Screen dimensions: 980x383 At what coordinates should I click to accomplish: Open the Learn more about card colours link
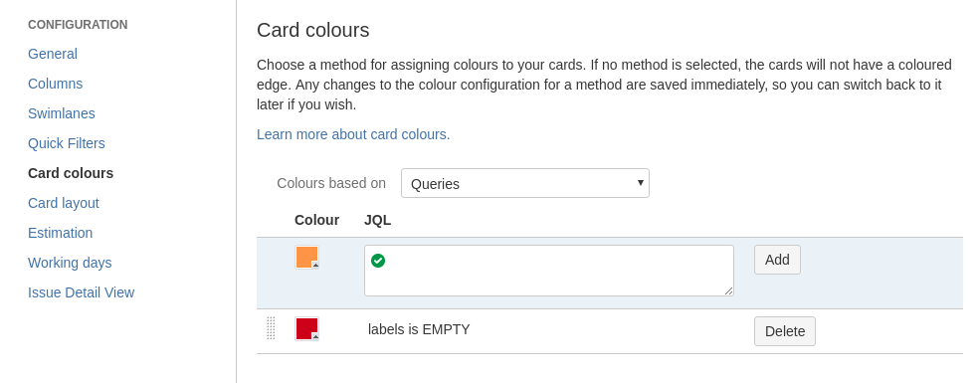point(353,134)
